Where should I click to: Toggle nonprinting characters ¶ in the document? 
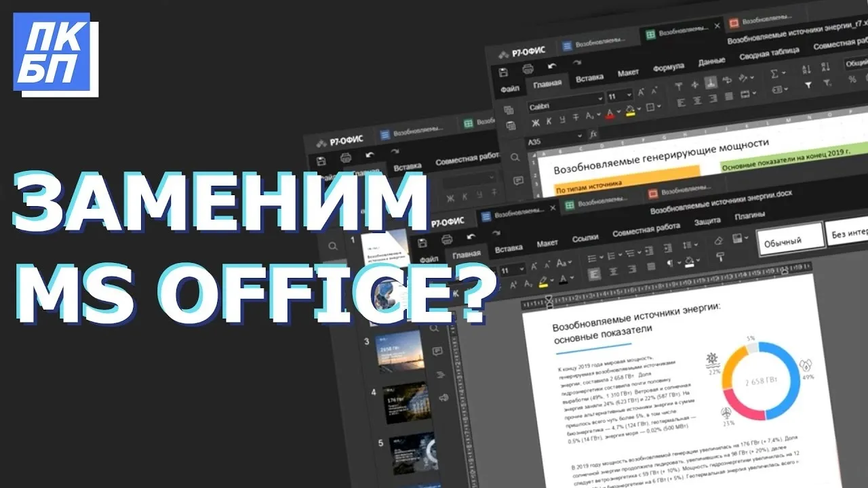[669, 263]
